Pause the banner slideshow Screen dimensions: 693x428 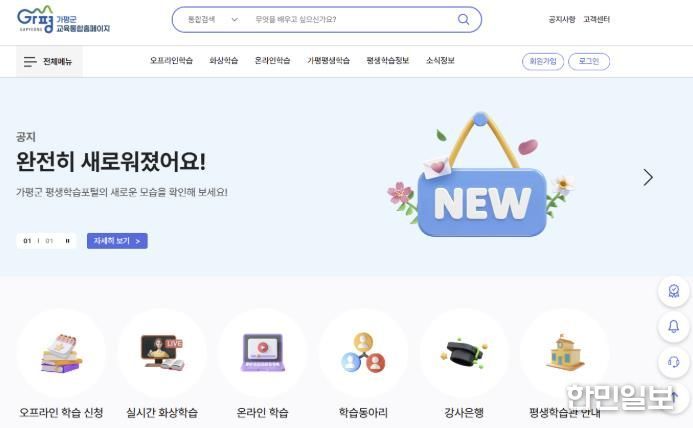[68, 241]
